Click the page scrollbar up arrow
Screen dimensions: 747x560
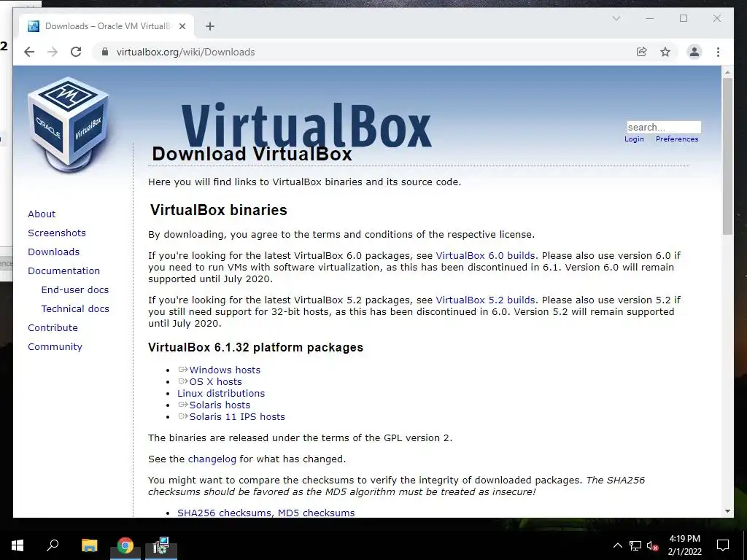click(727, 72)
